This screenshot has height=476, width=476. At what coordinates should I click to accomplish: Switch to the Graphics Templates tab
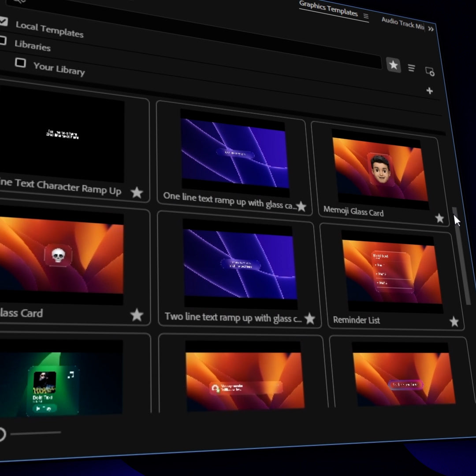(328, 8)
